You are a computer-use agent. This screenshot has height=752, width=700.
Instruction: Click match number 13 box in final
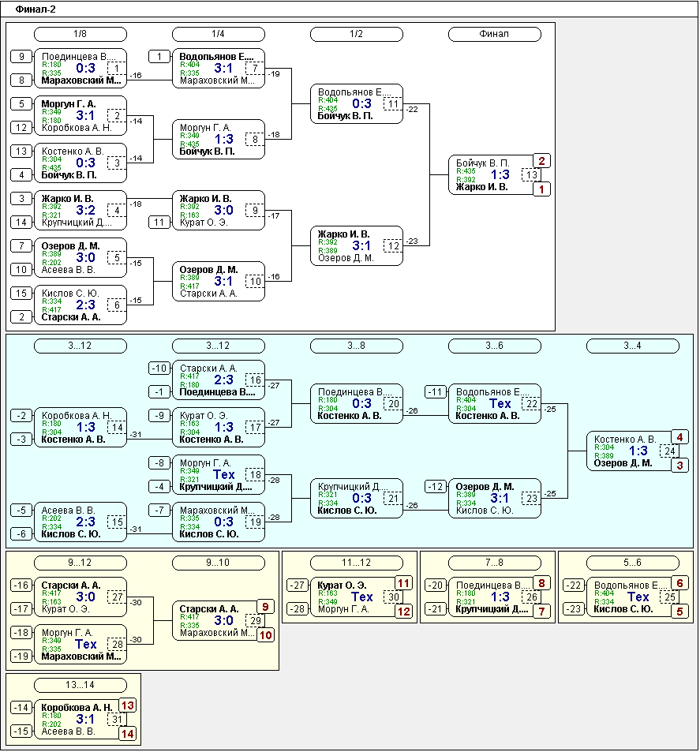point(531,175)
